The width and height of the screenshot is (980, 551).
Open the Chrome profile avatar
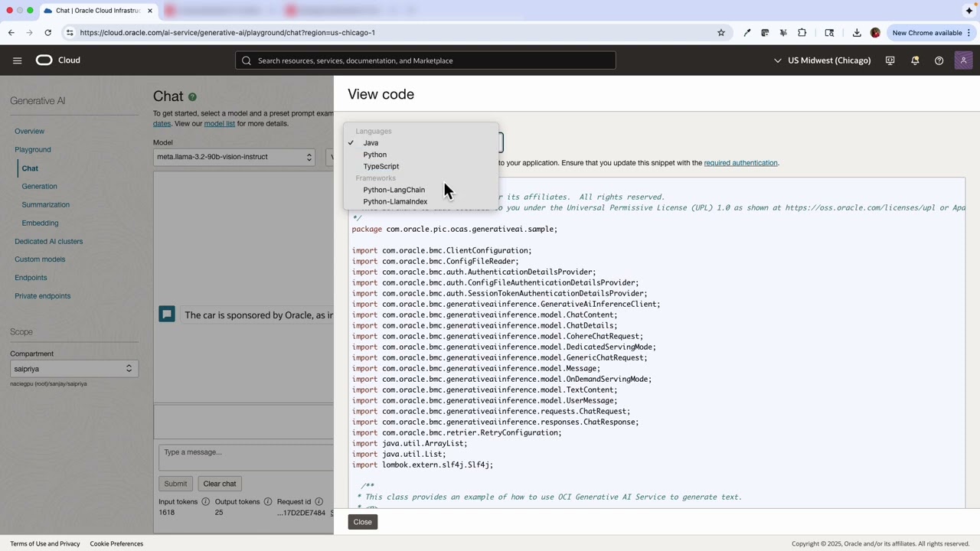pyautogui.click(x=875, y=33)
